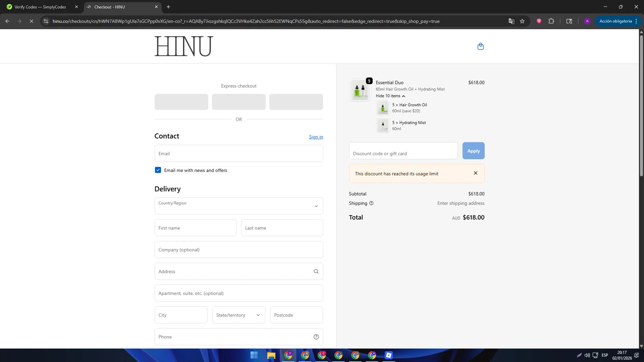Open the shopping bag cart icon
644x362 pixels.
[480, 46]
